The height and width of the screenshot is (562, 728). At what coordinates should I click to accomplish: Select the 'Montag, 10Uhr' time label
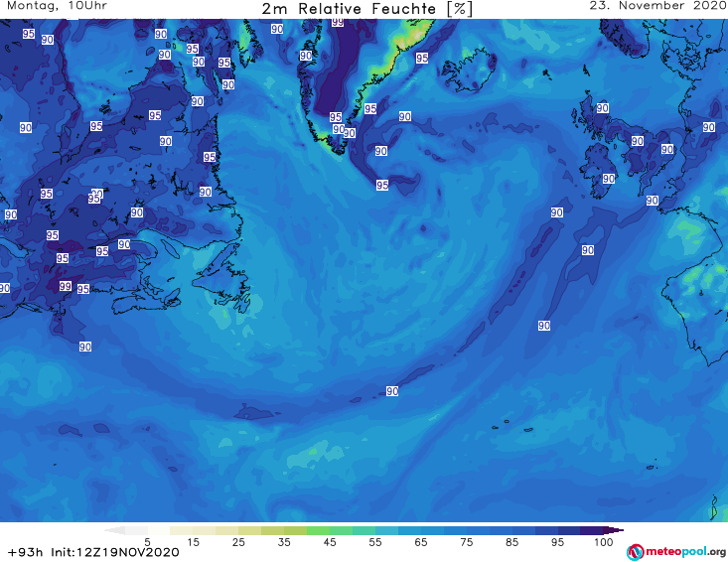coord(57,6)
